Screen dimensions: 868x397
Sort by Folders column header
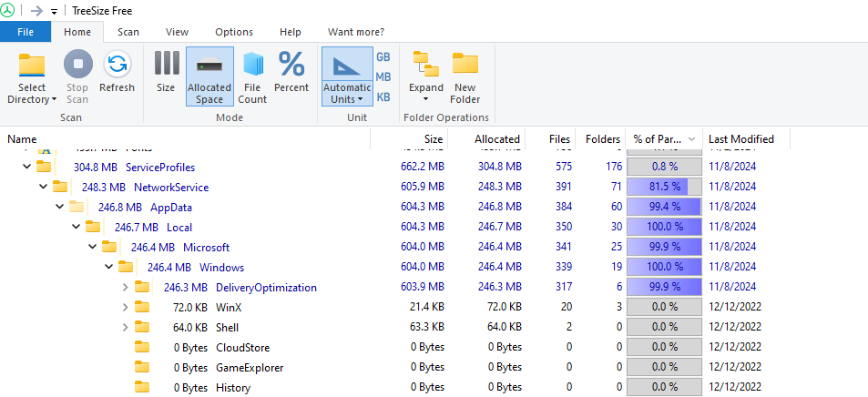click(600, 139)
